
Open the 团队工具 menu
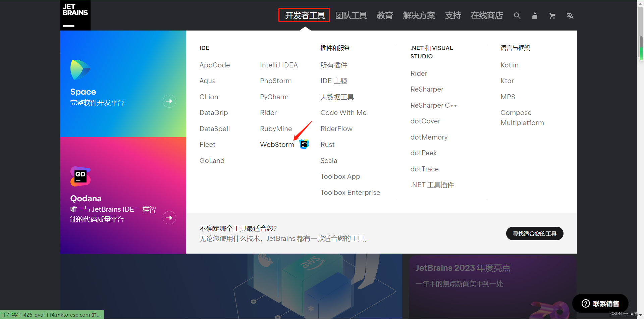[x=351, y=15]
